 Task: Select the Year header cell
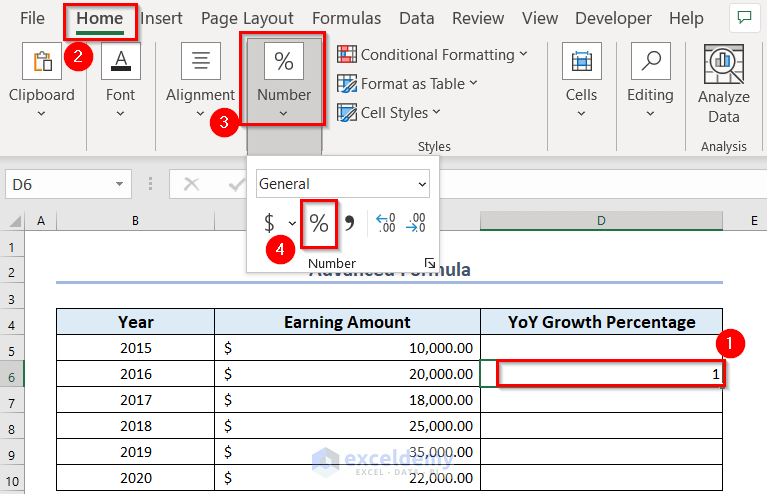pos(135,322)
